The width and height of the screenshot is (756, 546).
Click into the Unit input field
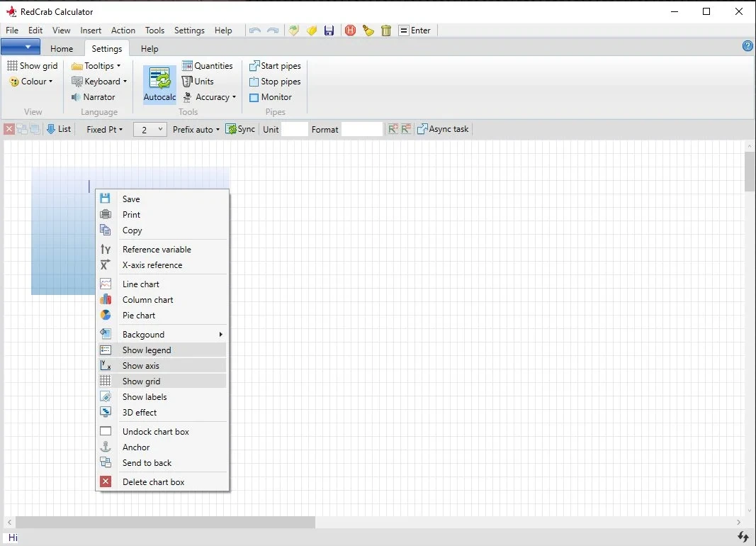coord(295,129)
